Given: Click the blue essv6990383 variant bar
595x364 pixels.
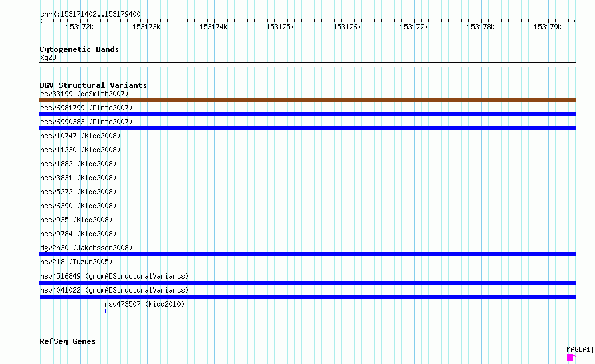Looking at the screenshot, I should click(308, 128).
